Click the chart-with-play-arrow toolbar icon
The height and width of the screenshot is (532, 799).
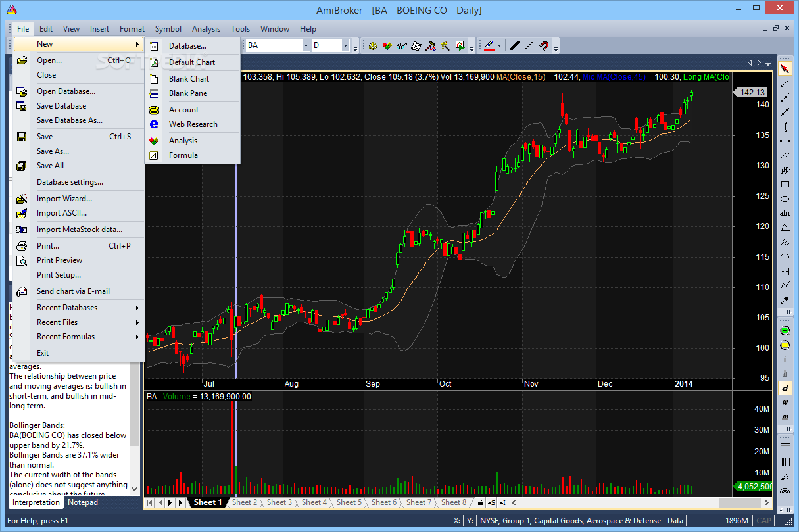[460, 45]
